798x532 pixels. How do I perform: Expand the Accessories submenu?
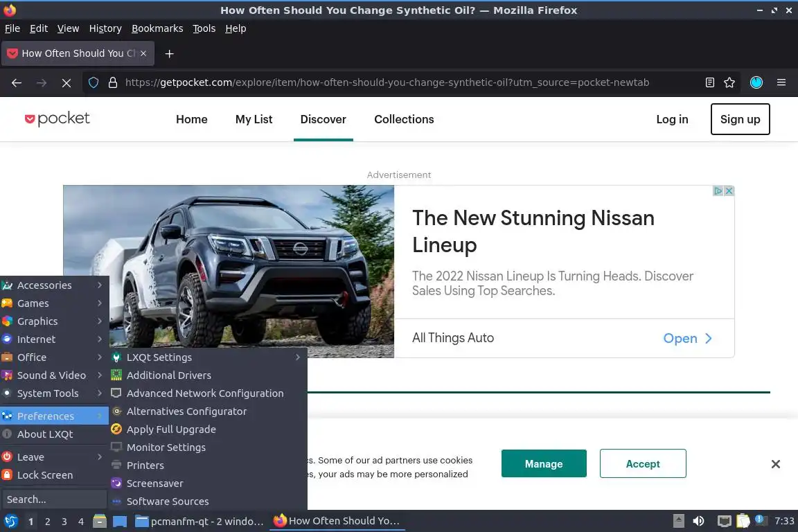tap(54, 285)
